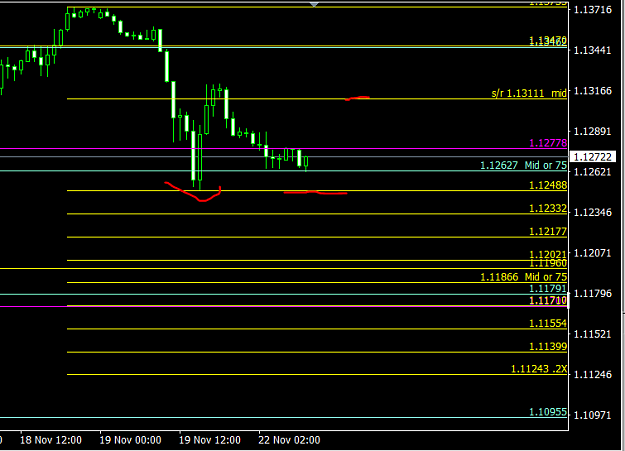Click price scale value 1.13716
Viewport: 625px width, 451px height.
tap(592, 10)
